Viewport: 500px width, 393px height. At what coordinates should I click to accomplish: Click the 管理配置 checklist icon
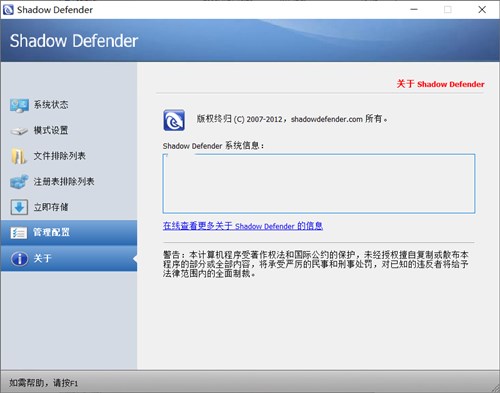coord(19,233)
